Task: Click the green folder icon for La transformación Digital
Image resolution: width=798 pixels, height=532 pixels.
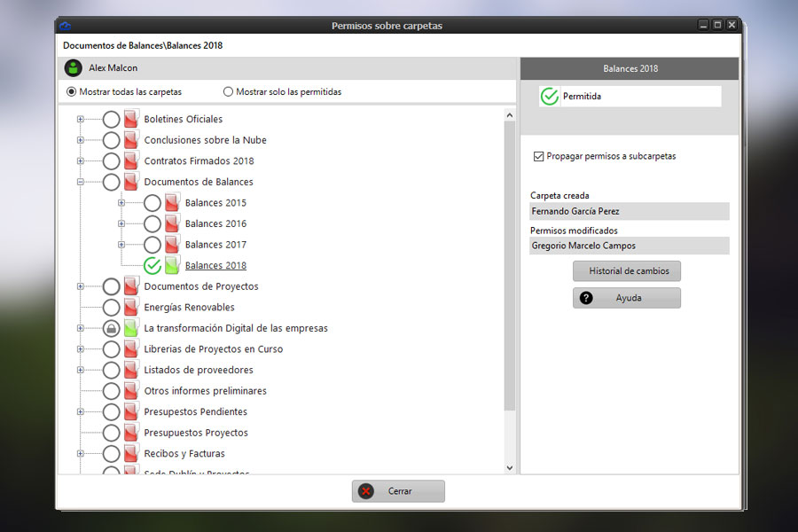Action: point(131,328)
